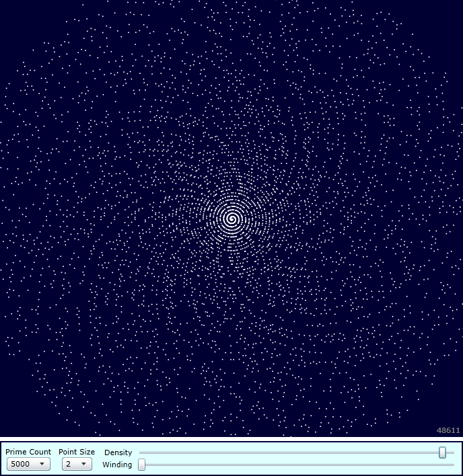Click the Density label
The width and height of the screenshot is (463, 476).
pyautogui.click(x=118, y=452)
